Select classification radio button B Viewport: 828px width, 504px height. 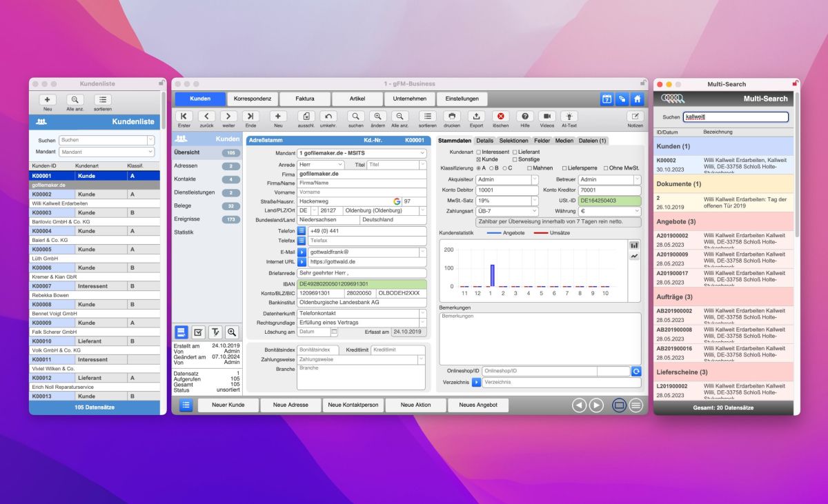tap(491, 168)
